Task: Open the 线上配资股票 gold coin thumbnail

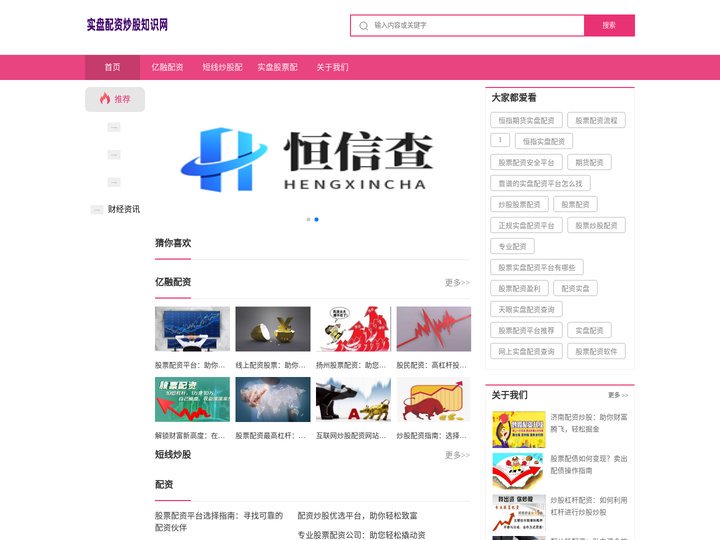Action: [x=273, y=329]
